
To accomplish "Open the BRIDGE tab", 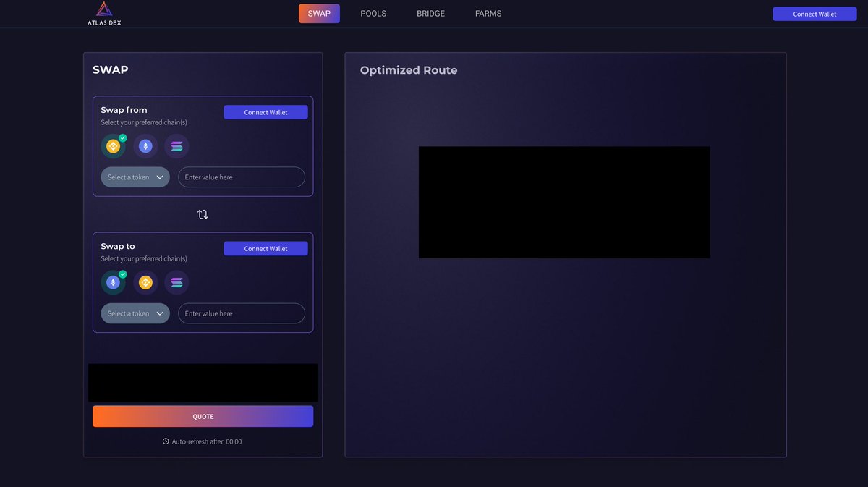I will point(430,14).
